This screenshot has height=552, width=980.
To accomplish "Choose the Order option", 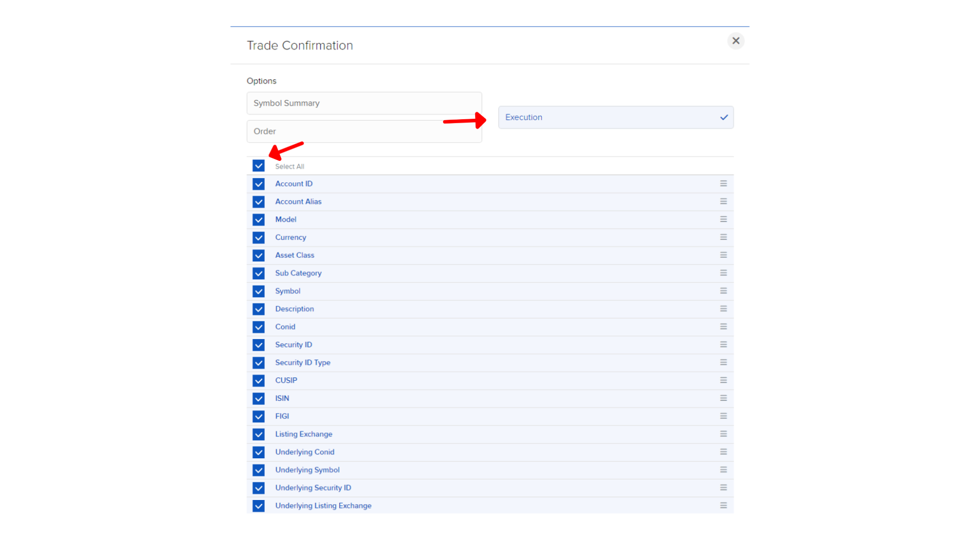I will [x=364, y=131].
